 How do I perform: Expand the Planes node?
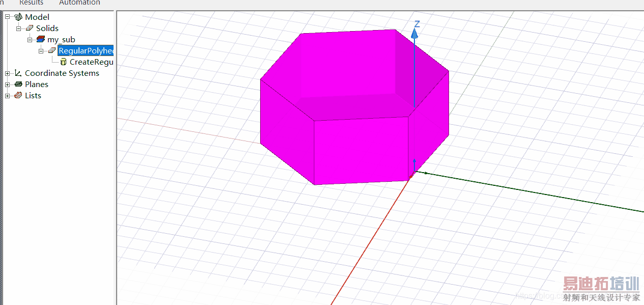tap(8, 84)
